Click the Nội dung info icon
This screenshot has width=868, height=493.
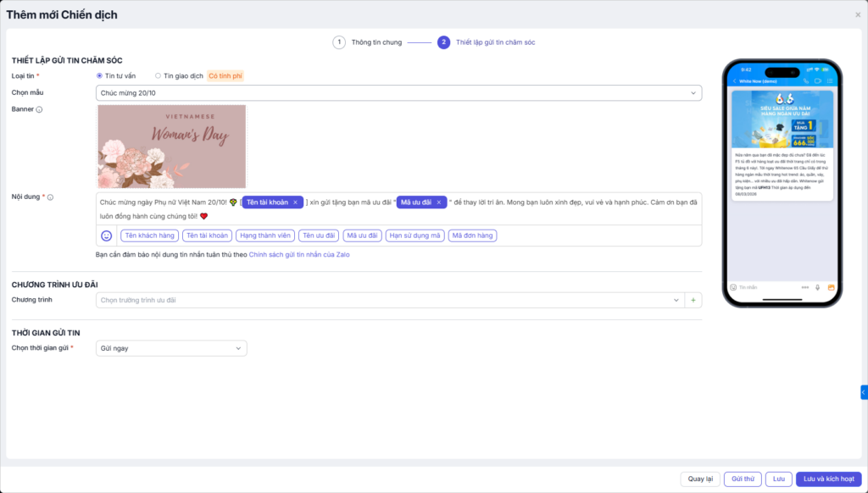pos(50,197)
